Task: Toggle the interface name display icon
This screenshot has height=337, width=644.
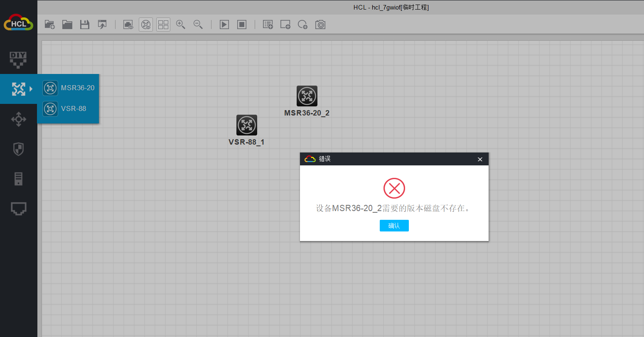Action: pos(128,25)
